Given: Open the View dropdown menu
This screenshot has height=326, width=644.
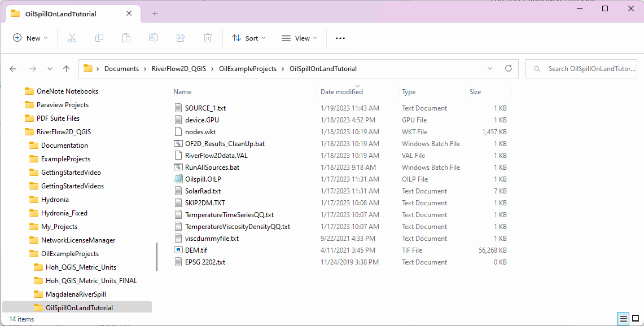Looking at the screenshot, I should pos(299,38).
